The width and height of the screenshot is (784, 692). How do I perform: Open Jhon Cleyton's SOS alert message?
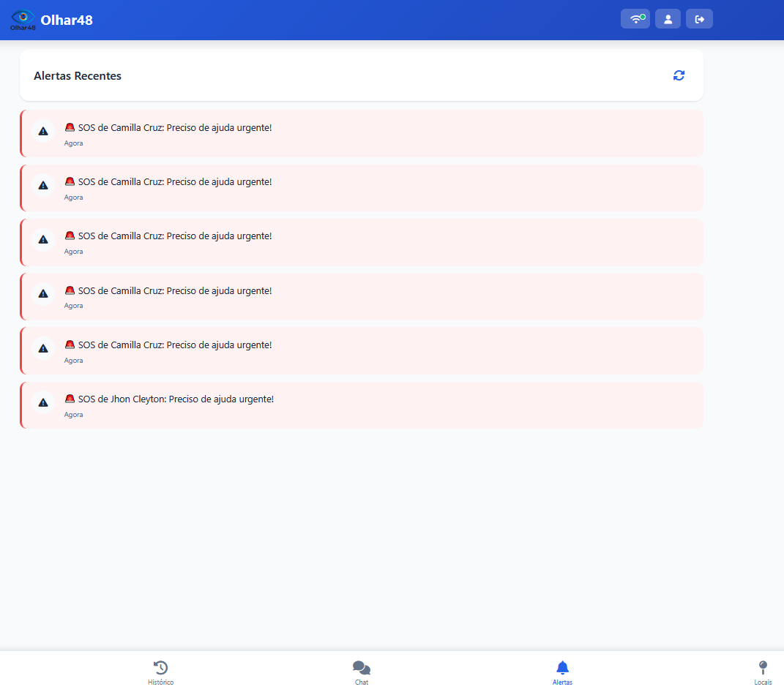176,399
